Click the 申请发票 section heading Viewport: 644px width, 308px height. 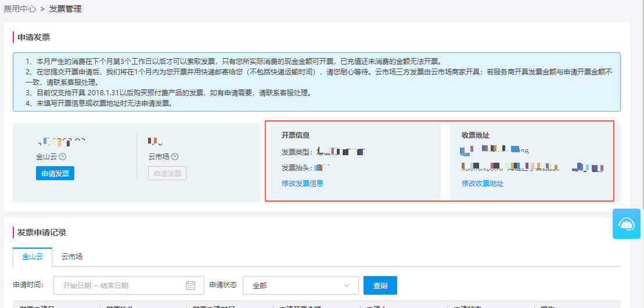[34, 37]
